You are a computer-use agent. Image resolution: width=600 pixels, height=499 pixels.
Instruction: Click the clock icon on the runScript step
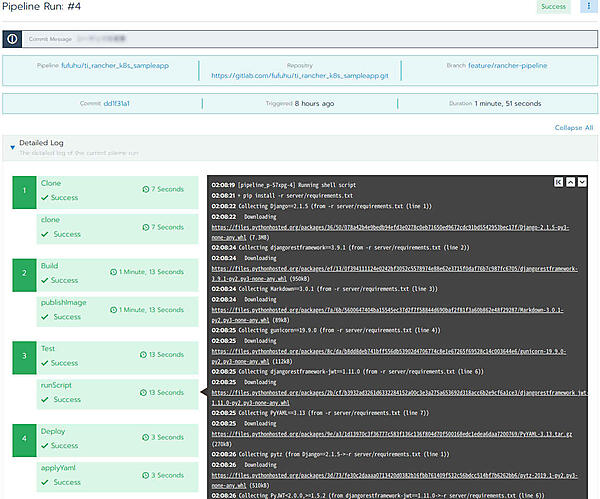coord(146,393)
